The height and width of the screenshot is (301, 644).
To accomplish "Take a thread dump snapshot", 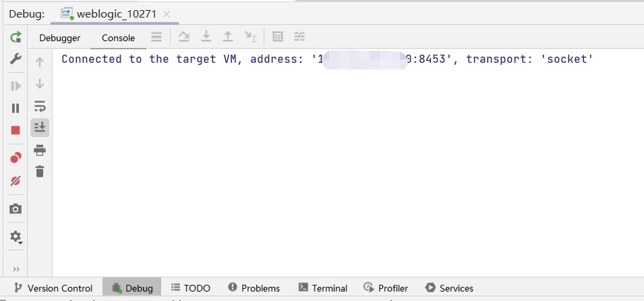I will (16, 209).
